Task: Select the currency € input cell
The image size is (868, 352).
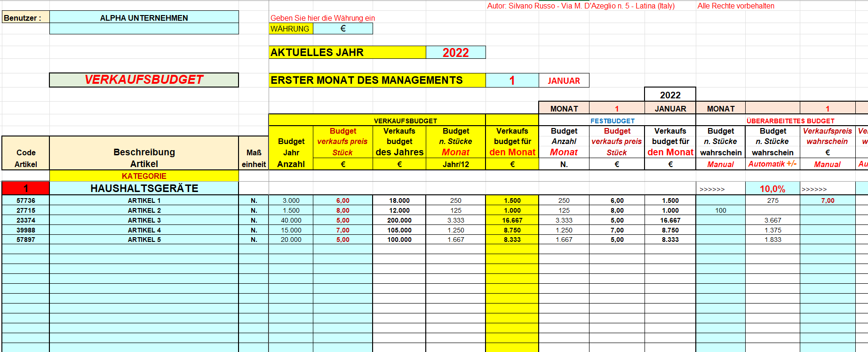Action: coord(343,29)
